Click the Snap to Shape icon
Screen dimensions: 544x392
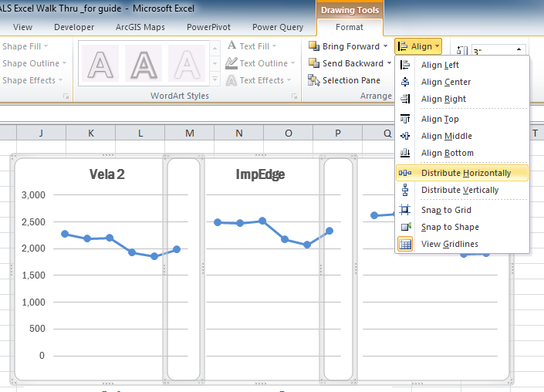(x=406, y=227)
